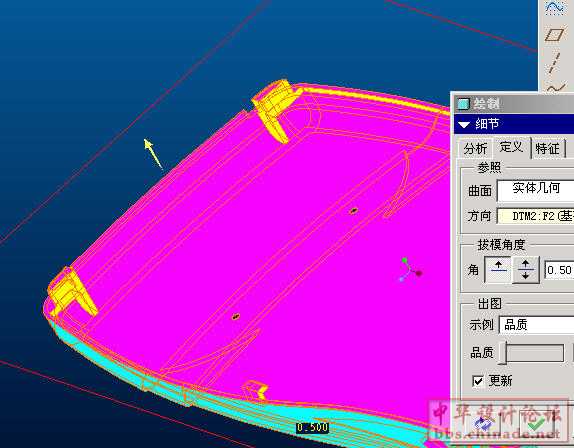Open the 特征 tab
The width and height of the screenshot is (574, 448).
[x=547, y=149]
